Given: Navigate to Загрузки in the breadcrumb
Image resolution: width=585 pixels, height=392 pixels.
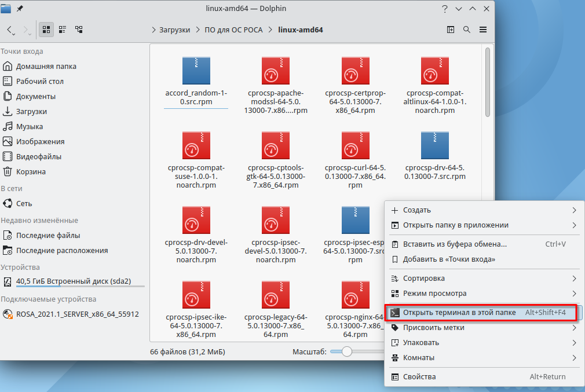Looking at the screenshot, I should pyautogui.click(x=174, y=30).
